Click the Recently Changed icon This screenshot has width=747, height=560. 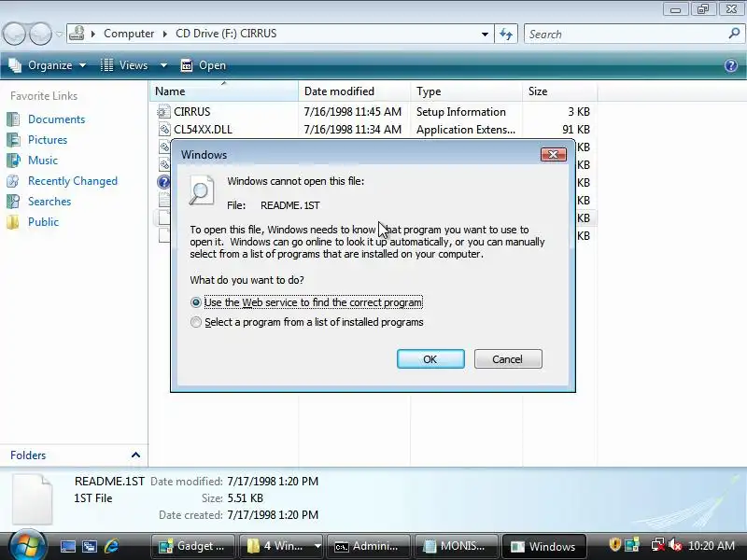click(x=13, y=181)
